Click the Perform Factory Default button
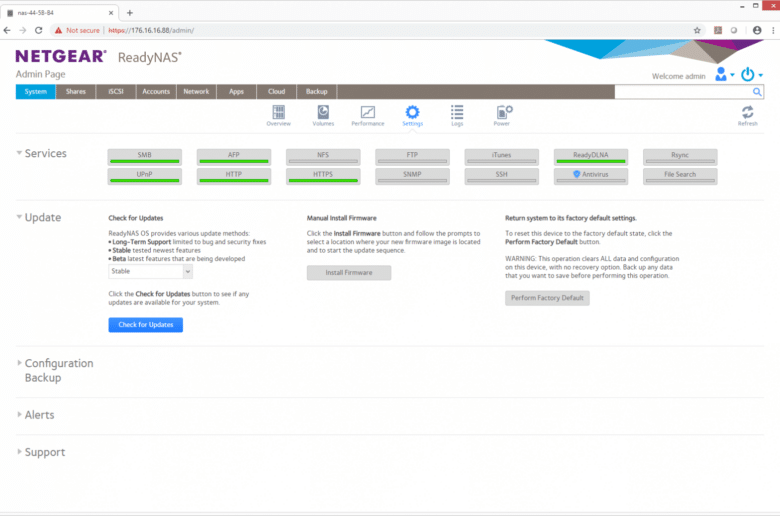This screenshot has height=516, width=780. coord(547,298)
